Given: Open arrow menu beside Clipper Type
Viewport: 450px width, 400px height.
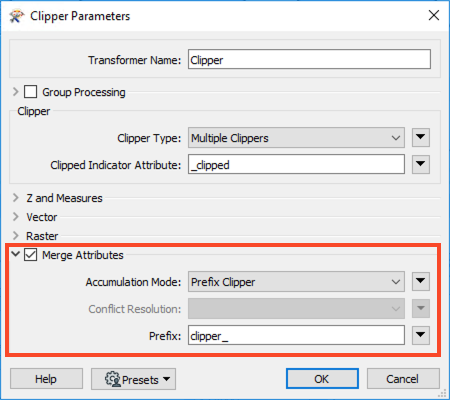Looking at the screenshot, I should click(421, 137).
